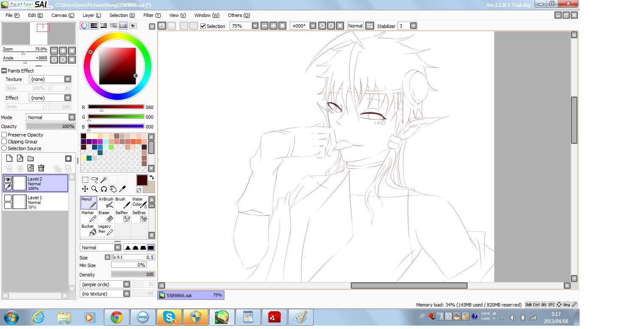Viewport: 644px width, 329px height.
Task: Hide Layer2 using its eye icon
Action: click(x=8, y=180)
